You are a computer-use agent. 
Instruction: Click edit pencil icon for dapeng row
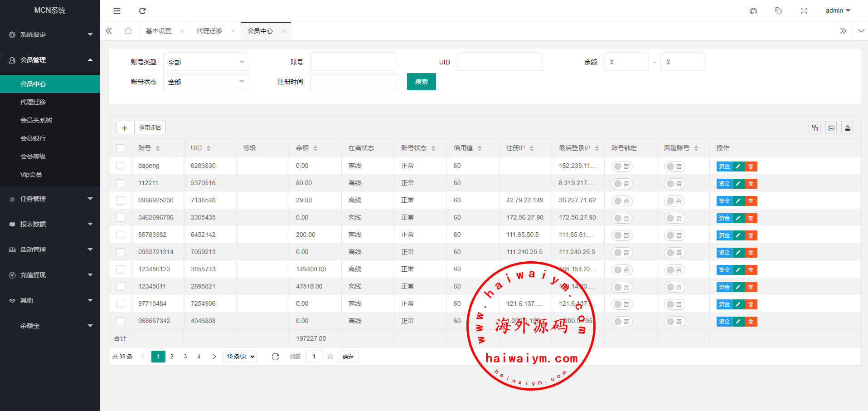(x=738, y=166)
